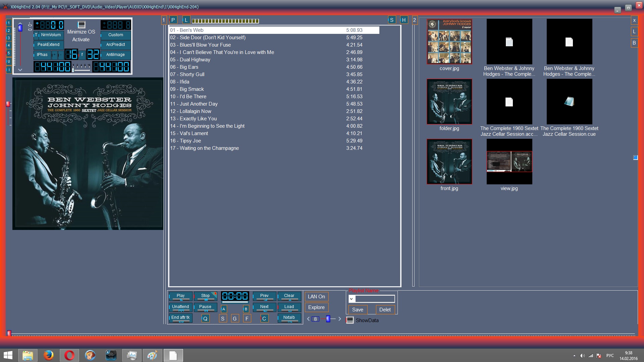The height and width of the screenshot is (362, 644).
Task: Select track 16 - Tipsy Joe
Action: click(x=274, y=141)
